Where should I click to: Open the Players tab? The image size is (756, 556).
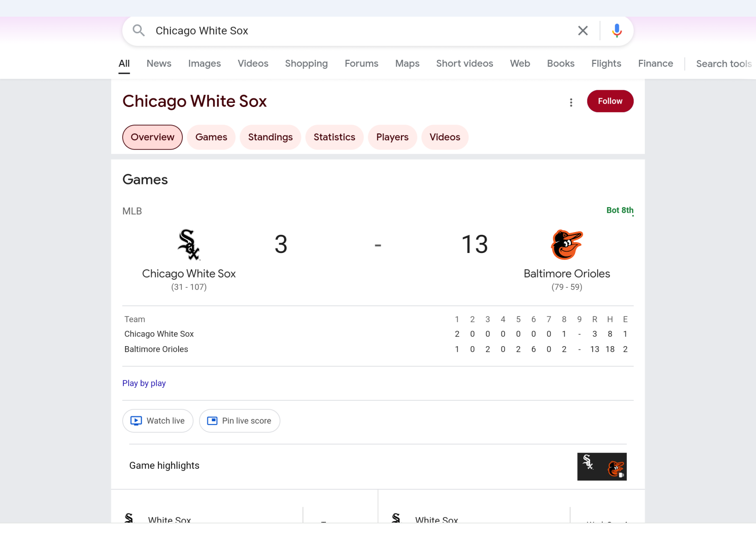click(392, 137)
